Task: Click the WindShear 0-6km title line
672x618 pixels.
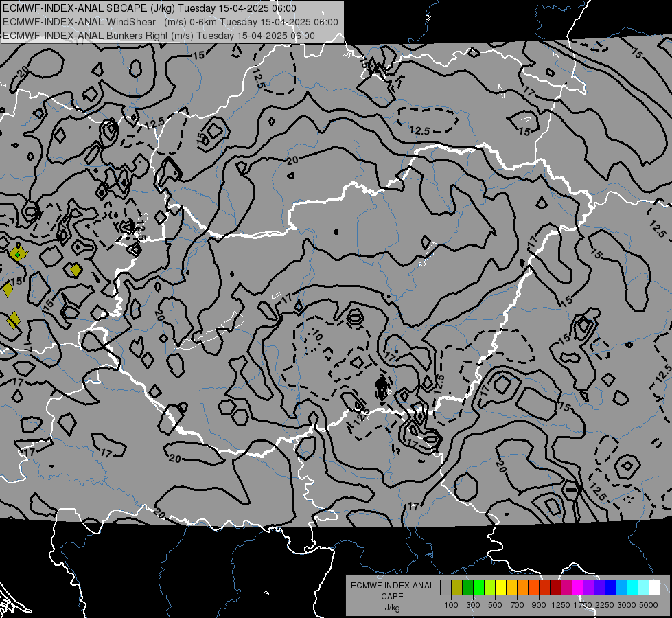Action: 170,22
